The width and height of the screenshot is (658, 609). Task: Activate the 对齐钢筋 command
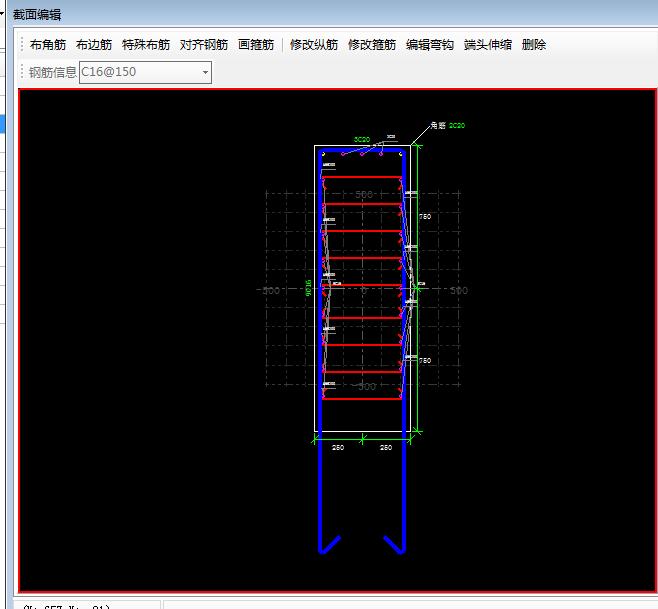click(x=204, y=44)
